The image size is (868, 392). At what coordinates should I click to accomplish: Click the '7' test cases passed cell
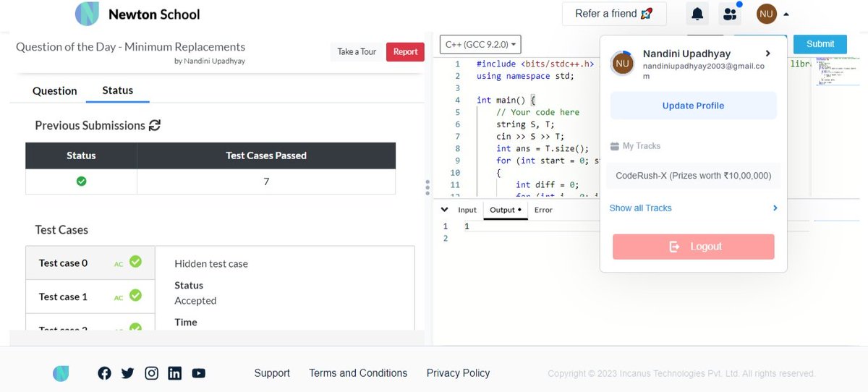(266, 182)
